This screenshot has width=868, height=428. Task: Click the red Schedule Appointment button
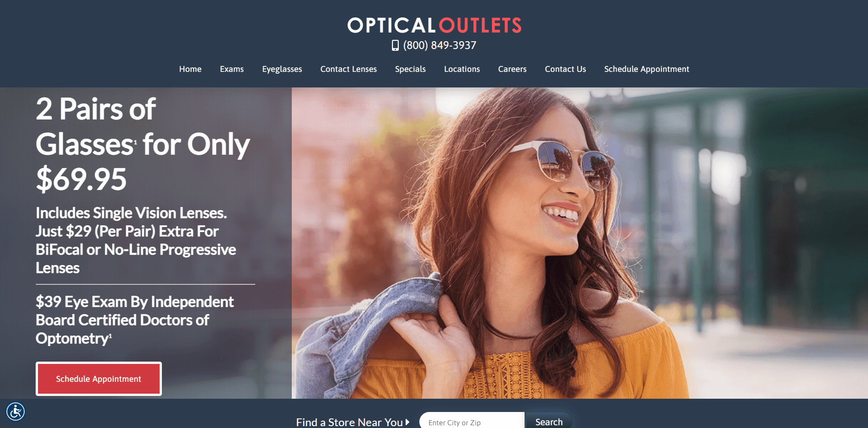coord(99,379)
